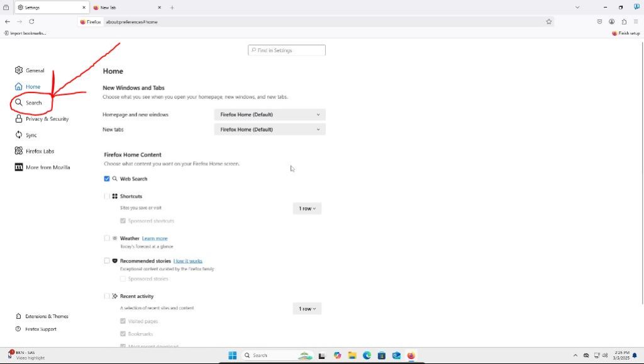Open the Firefox account icon
644x364 pixels.
(611, 22)
